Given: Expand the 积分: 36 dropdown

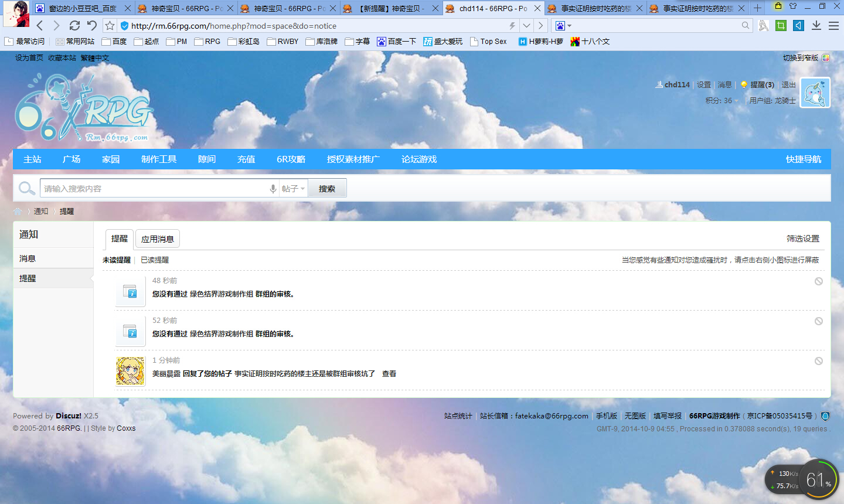Looking at the screenshot, I should tap(722, 101).
